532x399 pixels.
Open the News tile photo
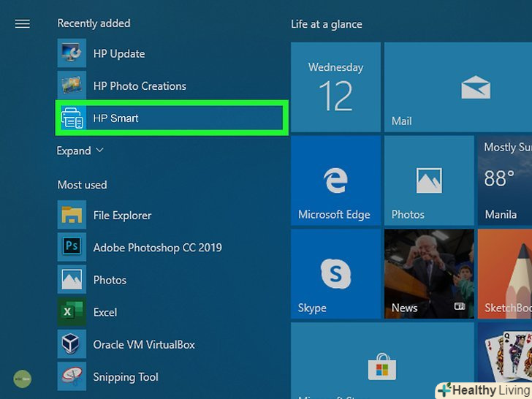tap(429, 274)
